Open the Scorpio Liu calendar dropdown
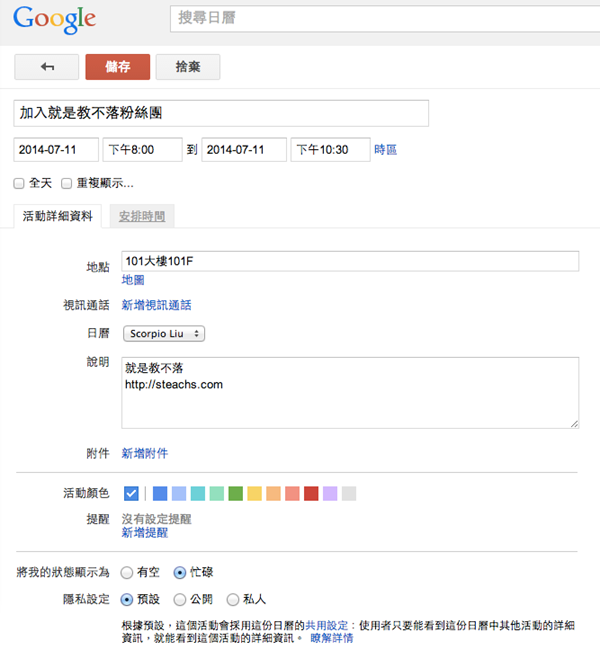 [x=164, y=333]
